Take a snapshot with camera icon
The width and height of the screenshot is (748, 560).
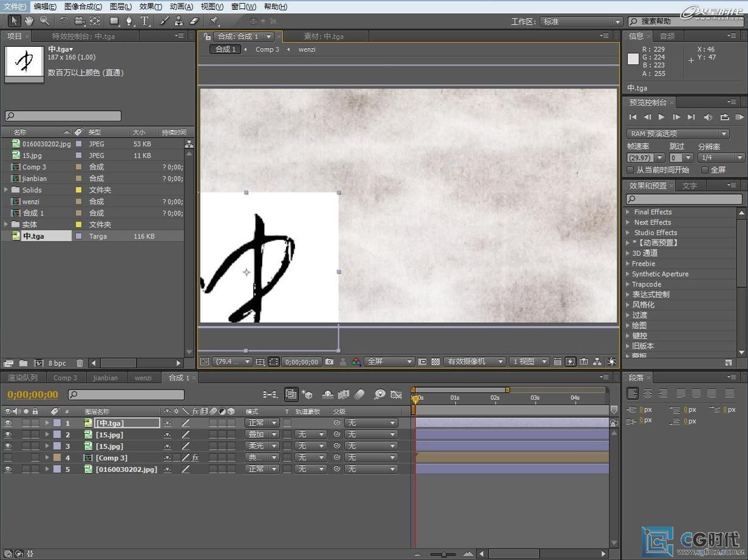(x=329, y=362)
